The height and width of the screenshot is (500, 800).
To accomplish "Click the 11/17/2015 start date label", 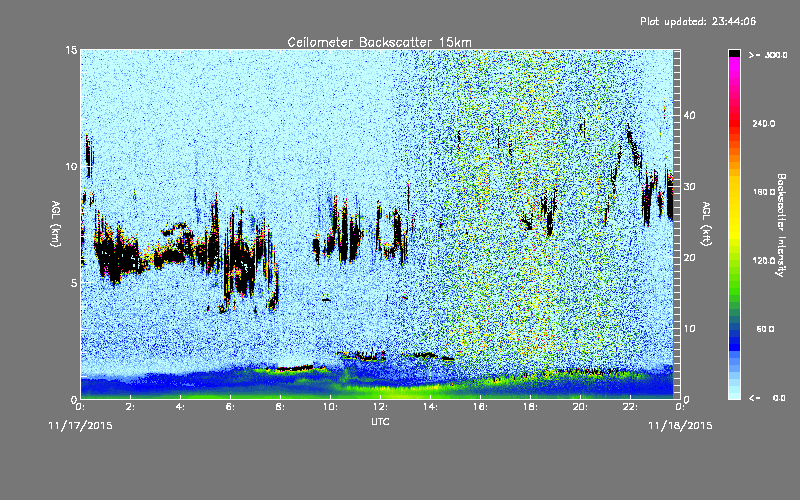I will pyautogui.click(x=80, y=426).
